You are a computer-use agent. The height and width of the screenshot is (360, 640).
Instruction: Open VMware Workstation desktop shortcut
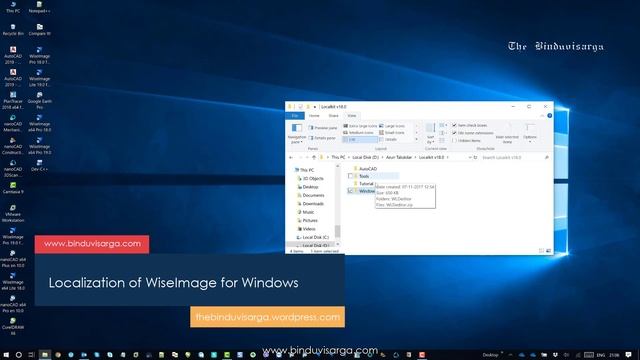click(13, 213)
